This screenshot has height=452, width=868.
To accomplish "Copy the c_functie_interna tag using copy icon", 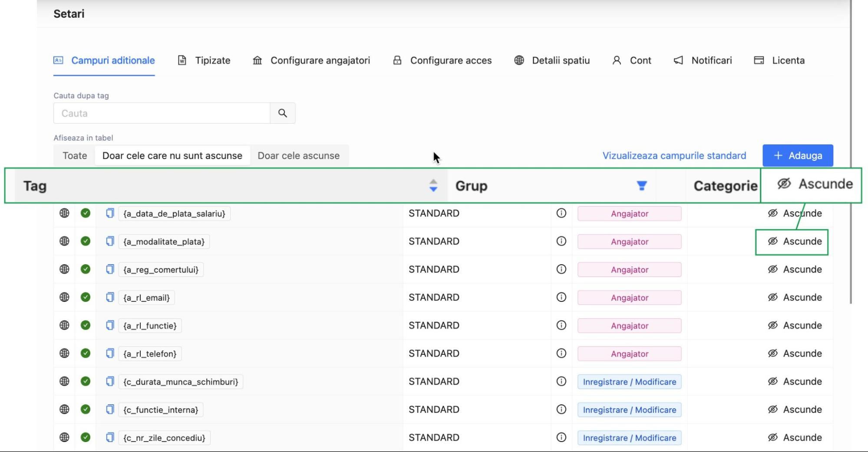I will (x=110, y=409).
